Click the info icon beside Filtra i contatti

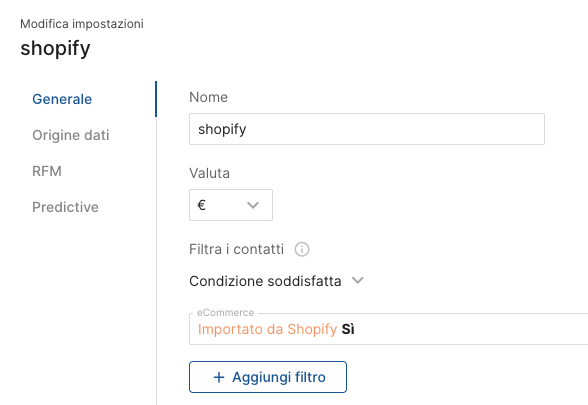[302, 249]
